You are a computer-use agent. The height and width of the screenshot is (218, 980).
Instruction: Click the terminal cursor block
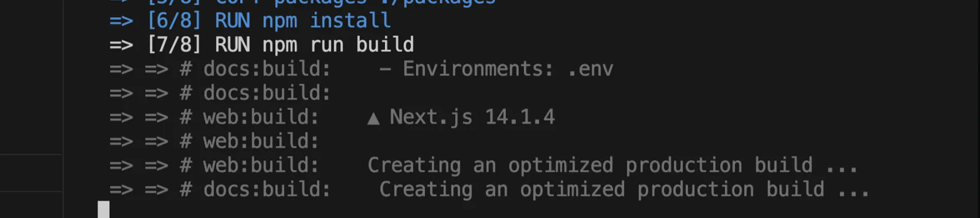(104, 209)
